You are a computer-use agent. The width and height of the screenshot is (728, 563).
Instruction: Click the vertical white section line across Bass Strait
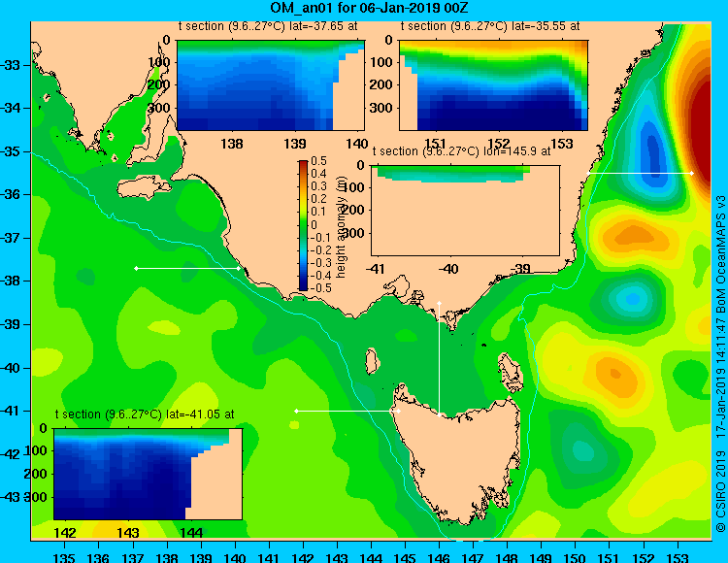[439, 359]
